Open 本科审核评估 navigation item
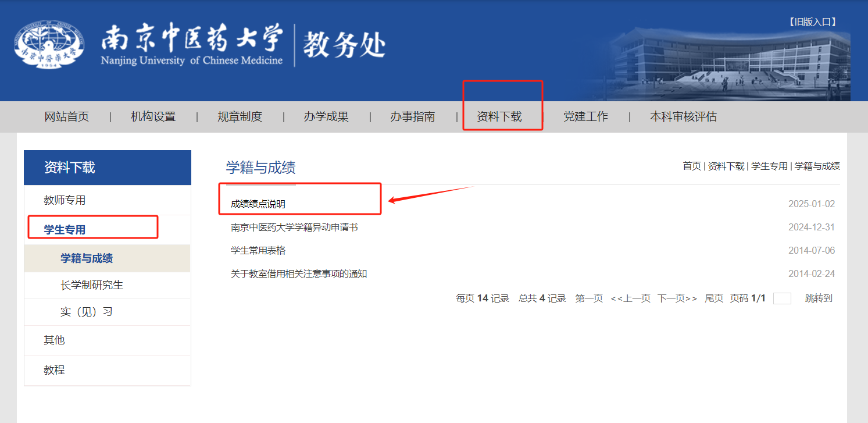 683,116
